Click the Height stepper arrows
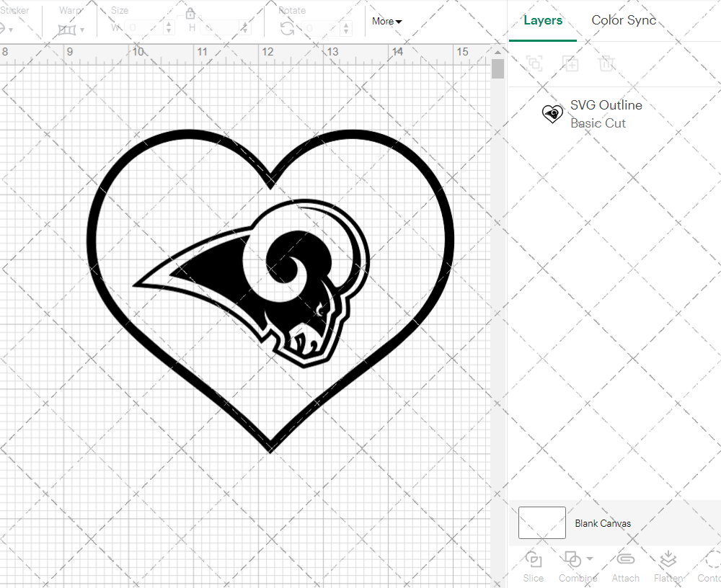 click(244, 28)
